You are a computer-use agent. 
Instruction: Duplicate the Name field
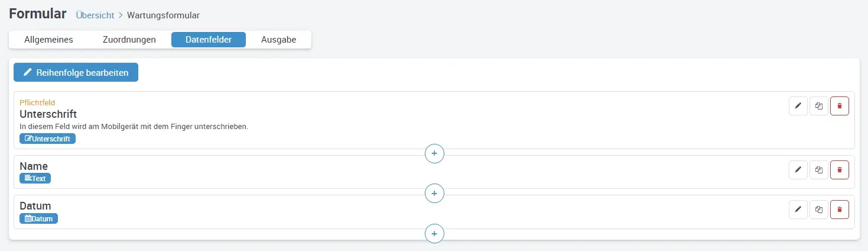coord(819,170)
